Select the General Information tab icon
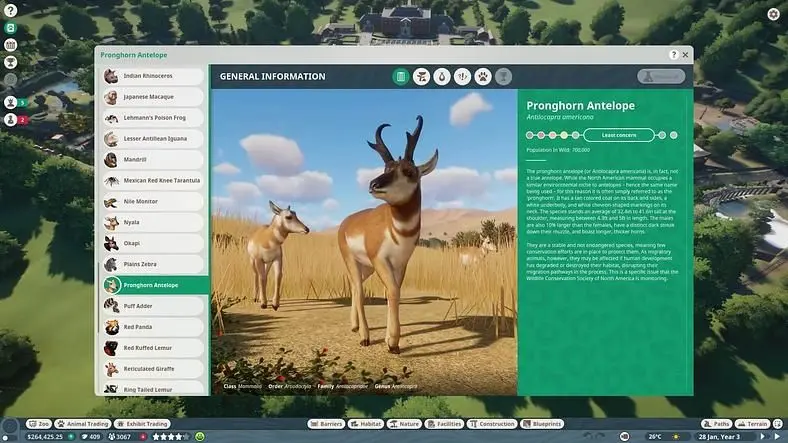 click(401, 77)
